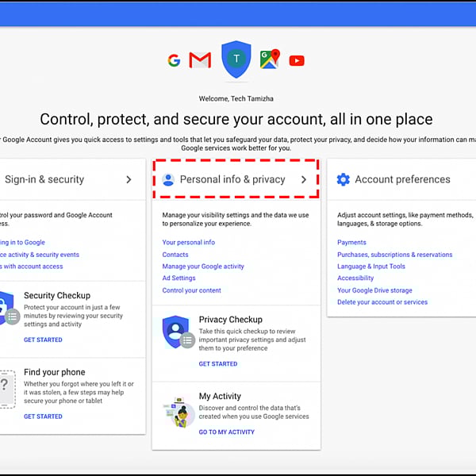The width and height of the screenshot is (476, 476).
Task: Open the Google Maps icon
Action: tap(271, 59)
